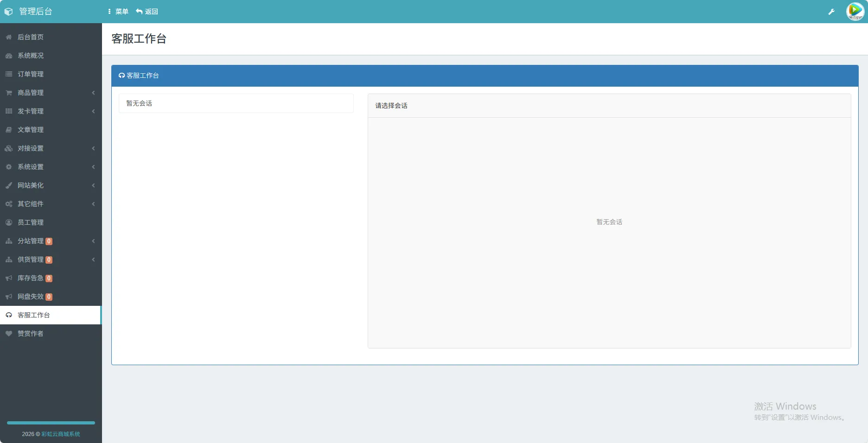Select the 客服工作台 sidebar item
Screen dimensions: 868x443
(x=33, y=315)
